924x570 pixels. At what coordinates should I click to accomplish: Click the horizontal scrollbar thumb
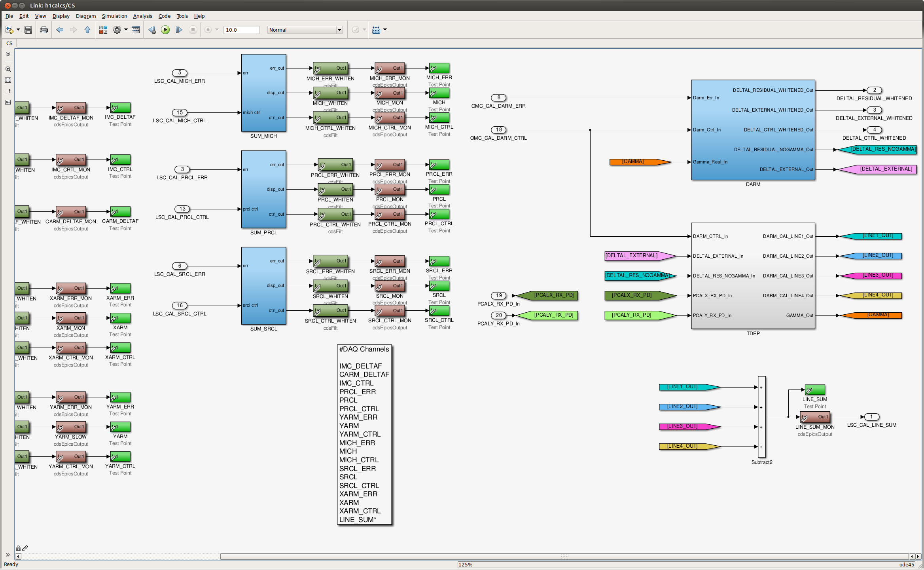[564, 557]
